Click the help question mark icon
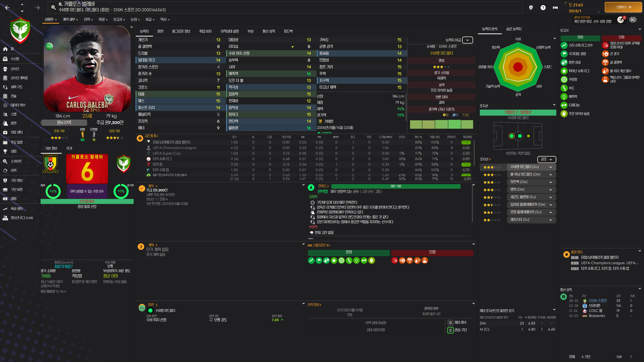 [x=543, y=8]
